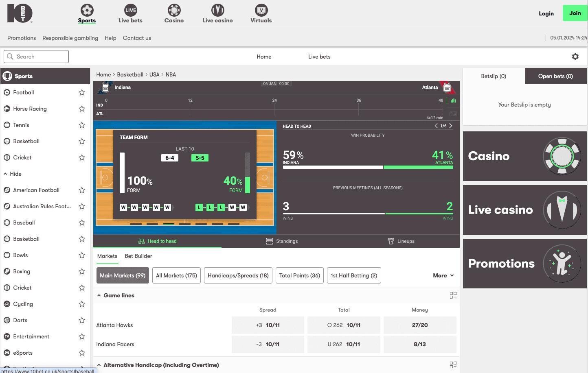The image size is (588, 373).
Task: Select the Betslip (0) tab
Action: pyautogui.click(x=494, y=76)
